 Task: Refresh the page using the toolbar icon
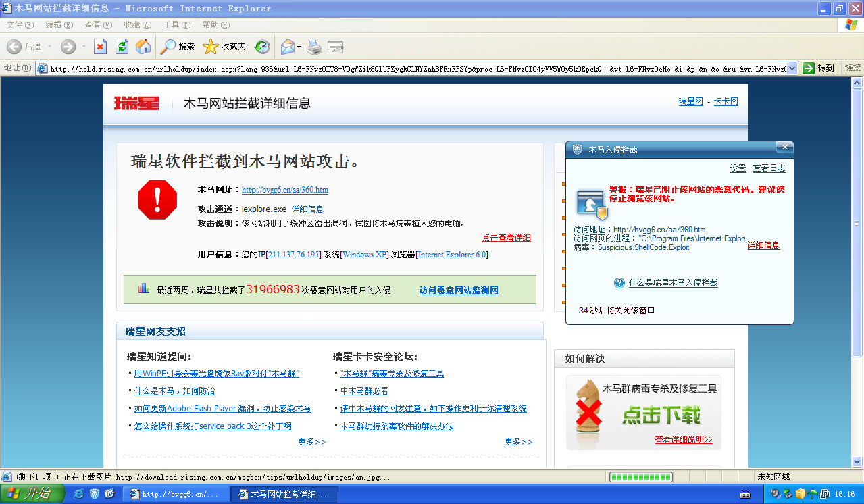tap(122, 46)
